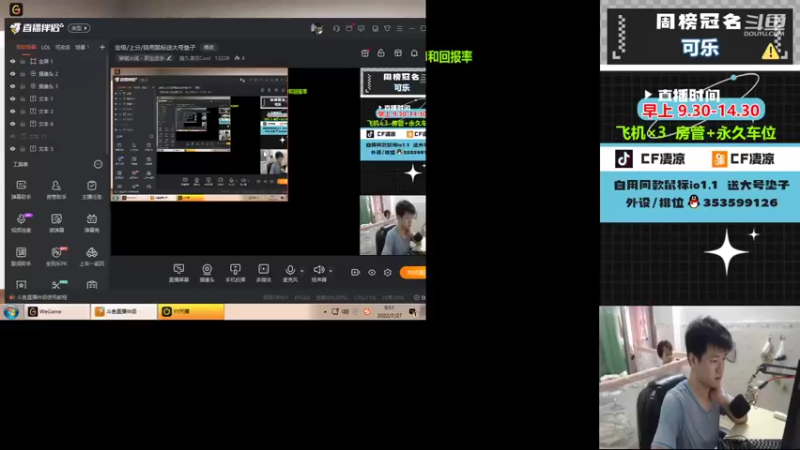Add 直播屏幕 screen capture source

point(179,273)
